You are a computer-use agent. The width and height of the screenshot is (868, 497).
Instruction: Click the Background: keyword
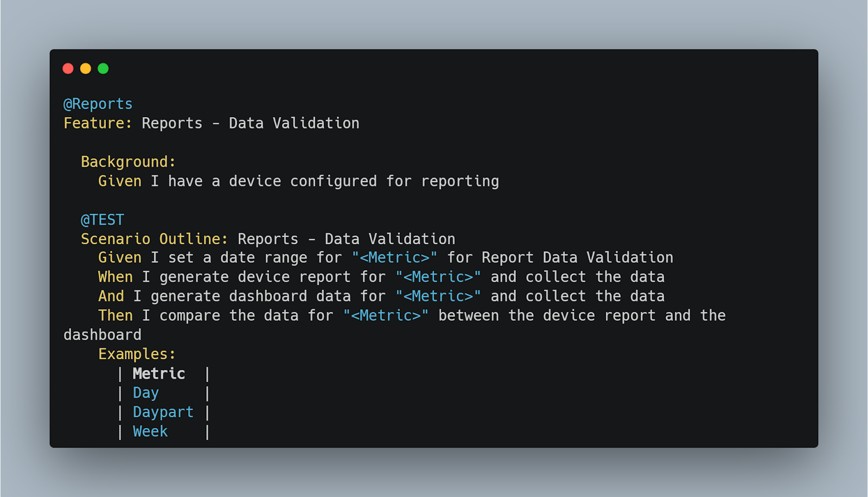pos(128,162)
